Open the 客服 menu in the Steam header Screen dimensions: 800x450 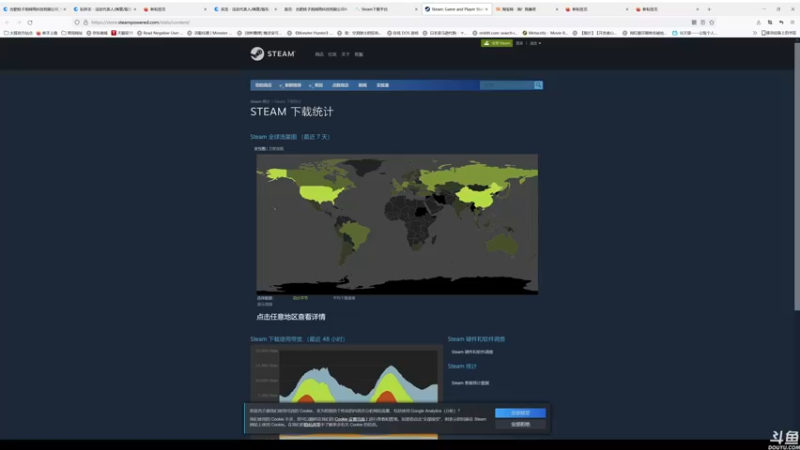(x=359, y=54)
